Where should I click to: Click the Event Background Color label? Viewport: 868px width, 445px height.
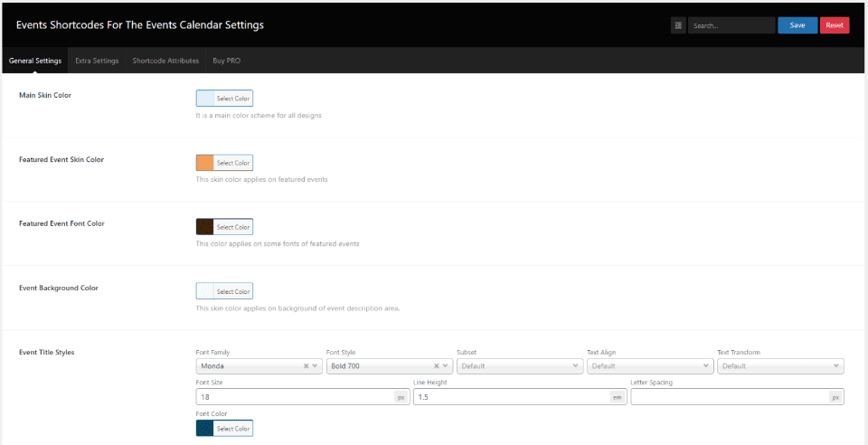tap(59, 288)
